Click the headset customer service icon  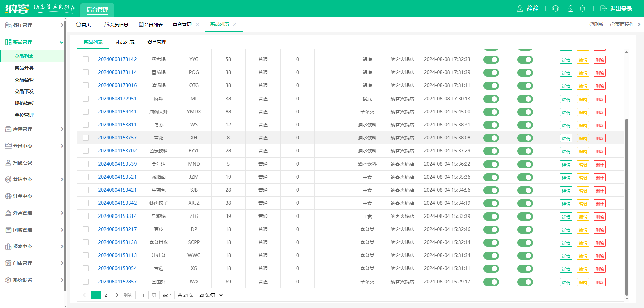tap(555, 8)
